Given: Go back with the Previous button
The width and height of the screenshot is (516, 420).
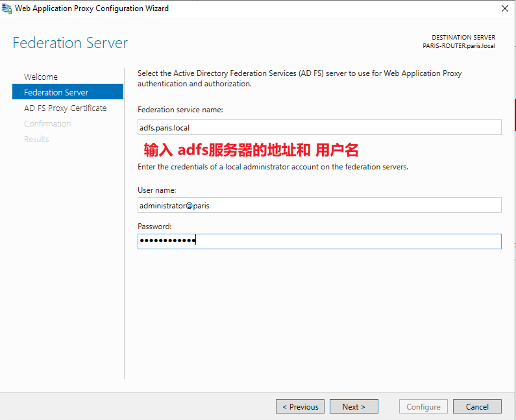Looking at the screenshot, I should tap(300, 406).
